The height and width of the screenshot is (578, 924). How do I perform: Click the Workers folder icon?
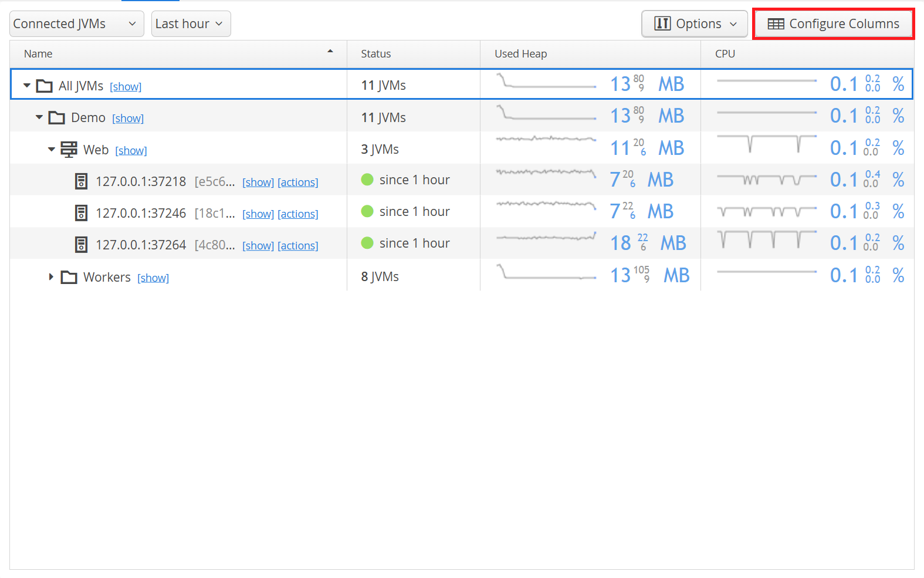point(69,277)
